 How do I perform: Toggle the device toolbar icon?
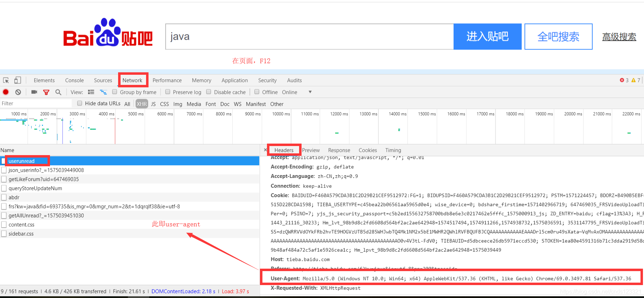coord(17,80)
